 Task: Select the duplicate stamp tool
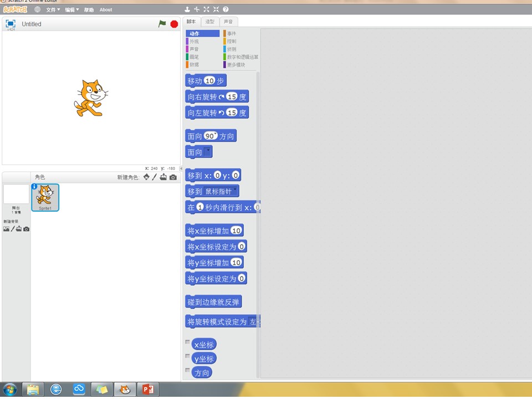pyautogui.click(x=187, y=9)
